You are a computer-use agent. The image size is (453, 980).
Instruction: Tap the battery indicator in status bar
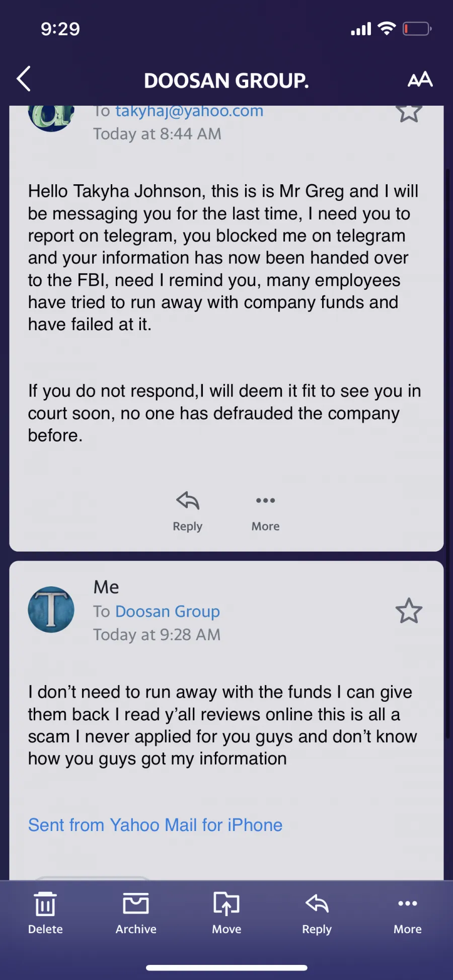click(417, 29)
